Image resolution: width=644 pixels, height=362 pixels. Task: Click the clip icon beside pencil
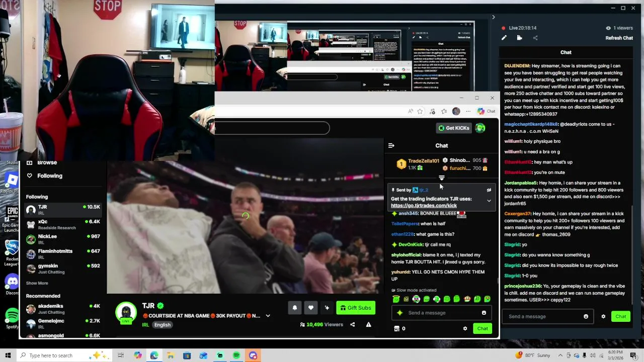point(519,38)
